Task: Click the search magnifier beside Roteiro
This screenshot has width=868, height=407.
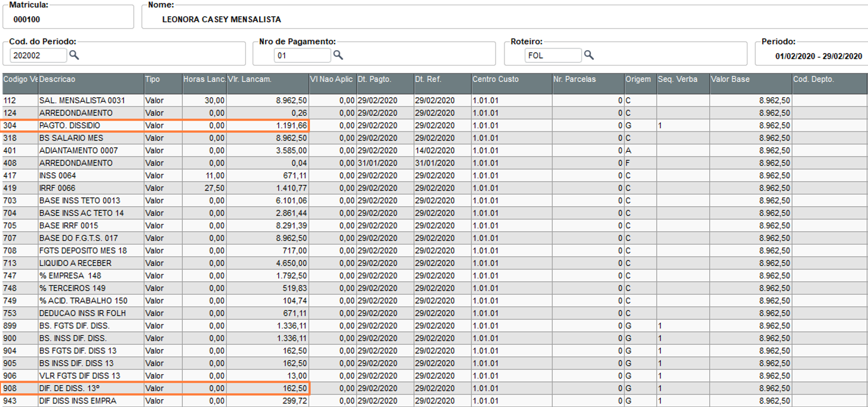Action: click(589, 55)
